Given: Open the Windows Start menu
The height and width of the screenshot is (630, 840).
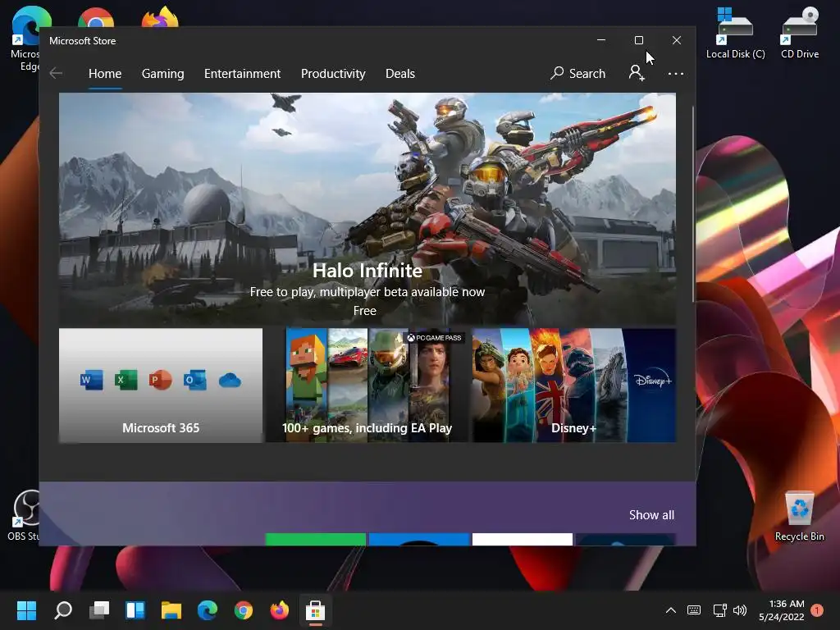Looking at the screenshot, I should 26,610.
